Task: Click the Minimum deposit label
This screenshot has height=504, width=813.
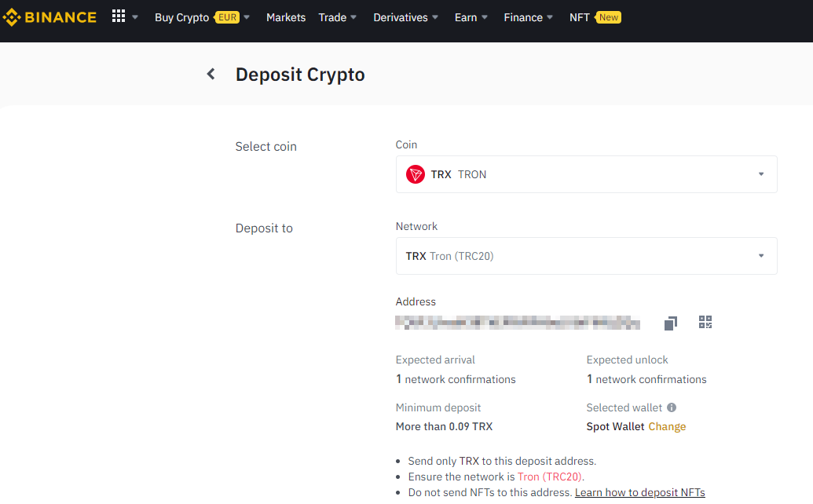Action: [438, 407]
